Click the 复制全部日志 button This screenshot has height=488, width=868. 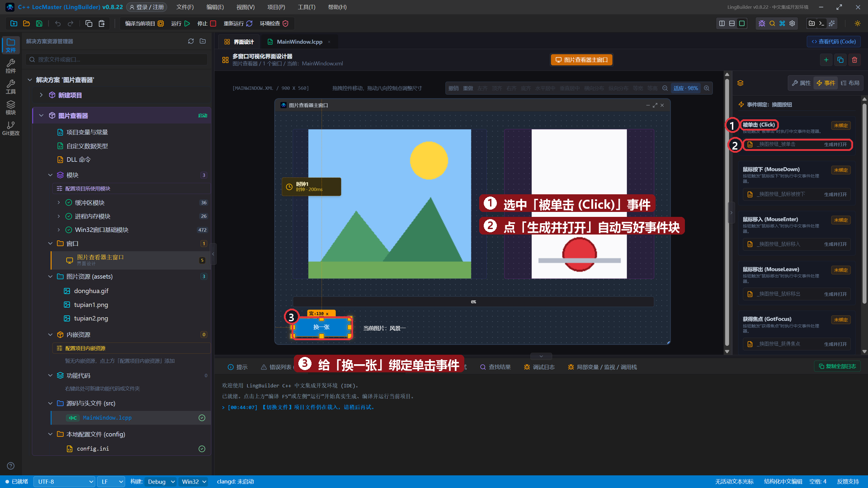[837, 366]
